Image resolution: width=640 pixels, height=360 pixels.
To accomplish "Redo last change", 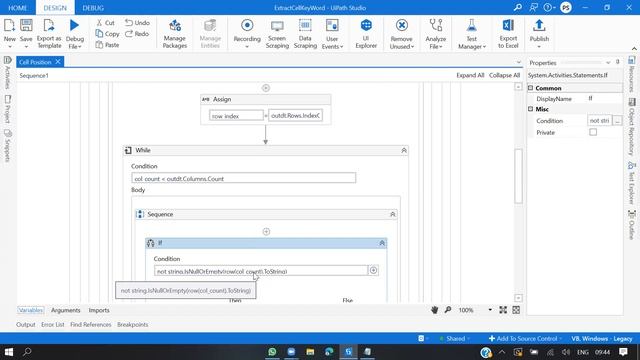I will 137,34.
